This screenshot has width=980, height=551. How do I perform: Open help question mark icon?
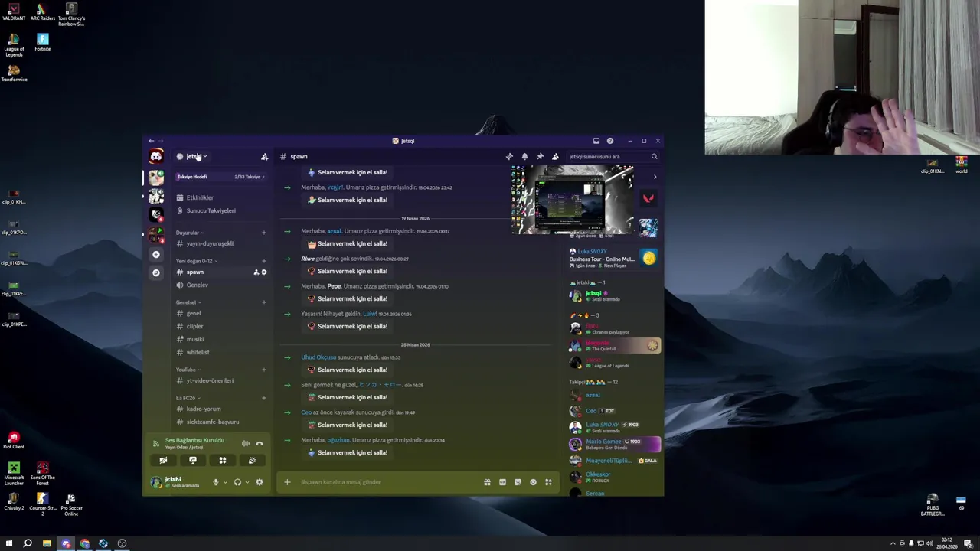tap(610, 141)
